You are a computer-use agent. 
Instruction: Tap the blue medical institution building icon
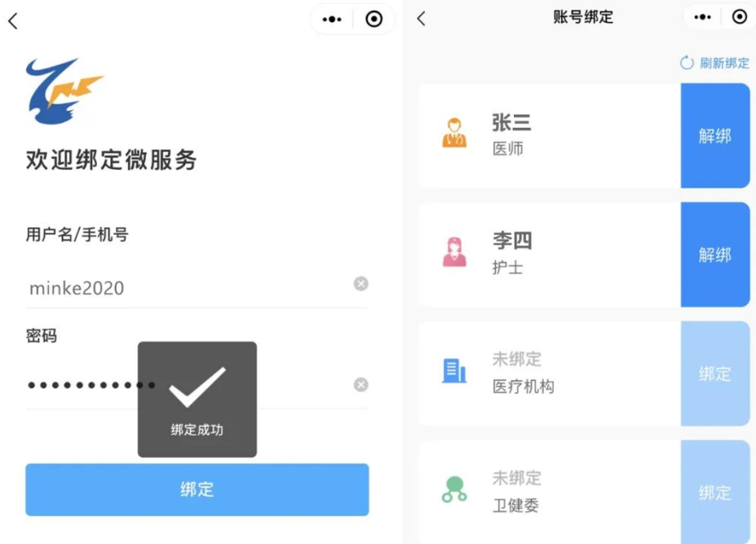(454, 370)
